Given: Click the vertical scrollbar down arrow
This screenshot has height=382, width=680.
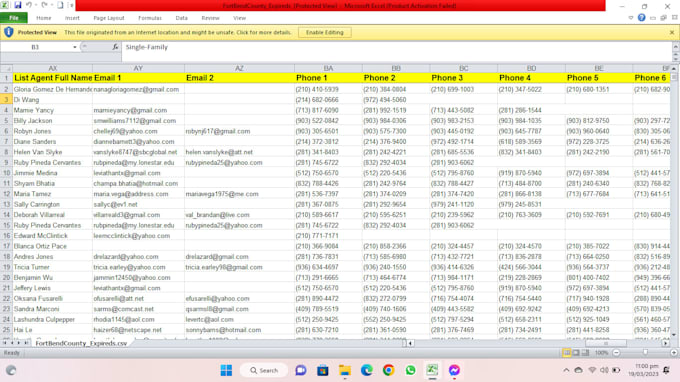Looking at the screenshot, I should 674,335.
